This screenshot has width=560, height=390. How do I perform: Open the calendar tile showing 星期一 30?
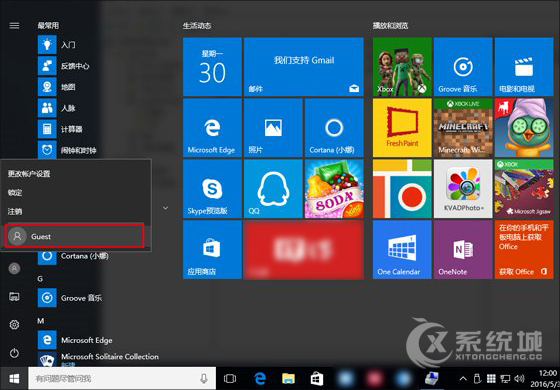(x=212, y=67)
